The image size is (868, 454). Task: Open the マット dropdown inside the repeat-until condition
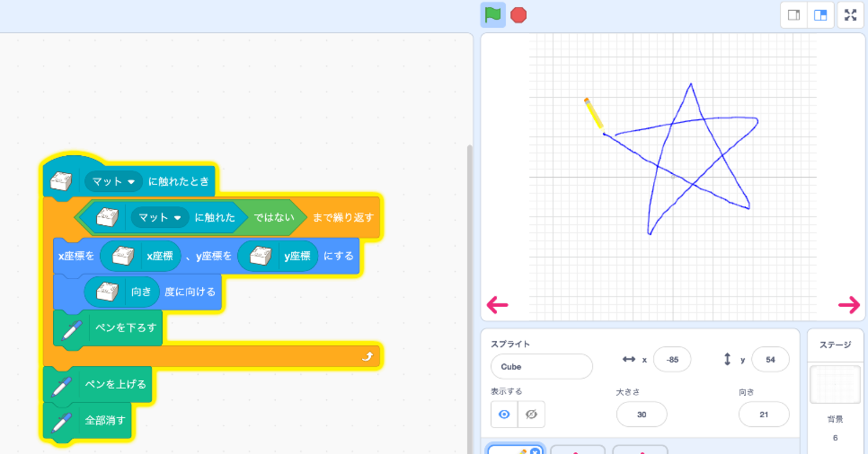click(160, 218)
